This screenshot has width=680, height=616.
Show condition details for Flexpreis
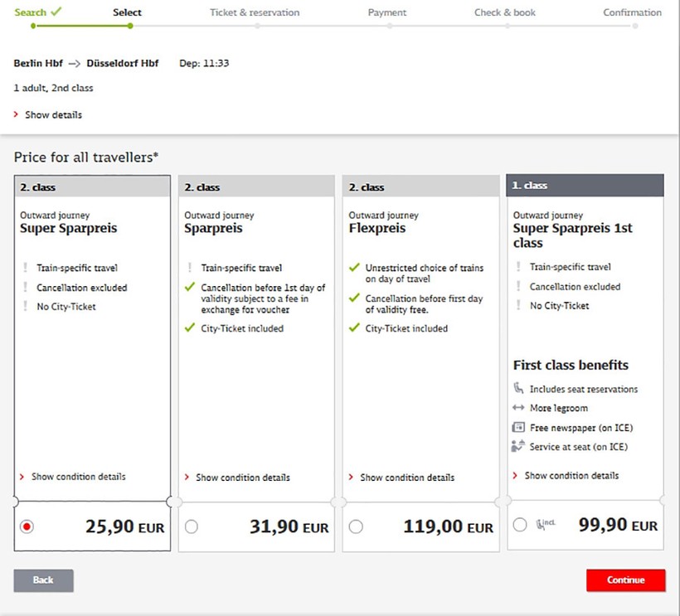pyautogui.click(x=406, y=478)
